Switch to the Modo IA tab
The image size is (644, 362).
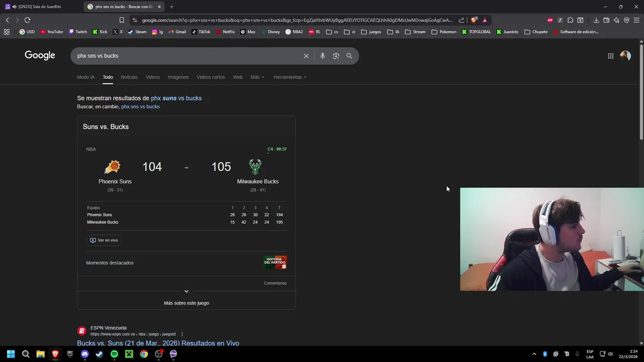(x=86, y=77)
